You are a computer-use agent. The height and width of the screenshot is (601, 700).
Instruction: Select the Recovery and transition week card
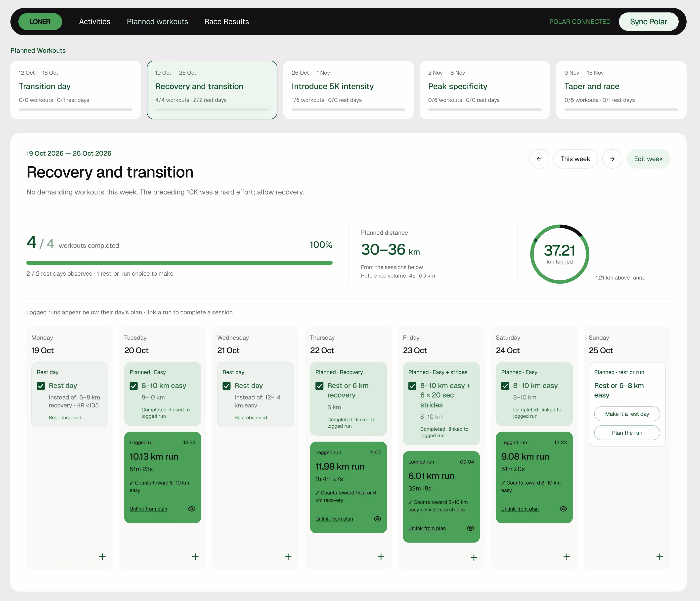(212, 90)
